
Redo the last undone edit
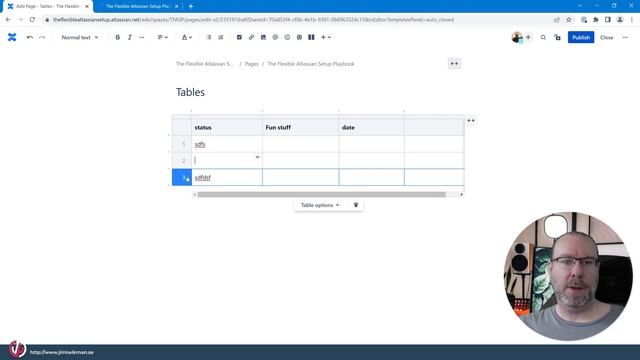coord(42,37)
